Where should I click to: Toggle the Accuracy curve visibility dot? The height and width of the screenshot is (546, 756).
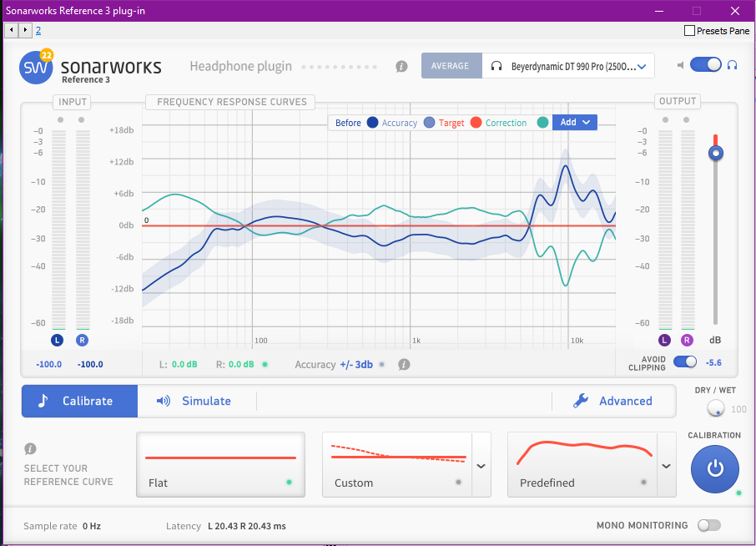(429, 123)
